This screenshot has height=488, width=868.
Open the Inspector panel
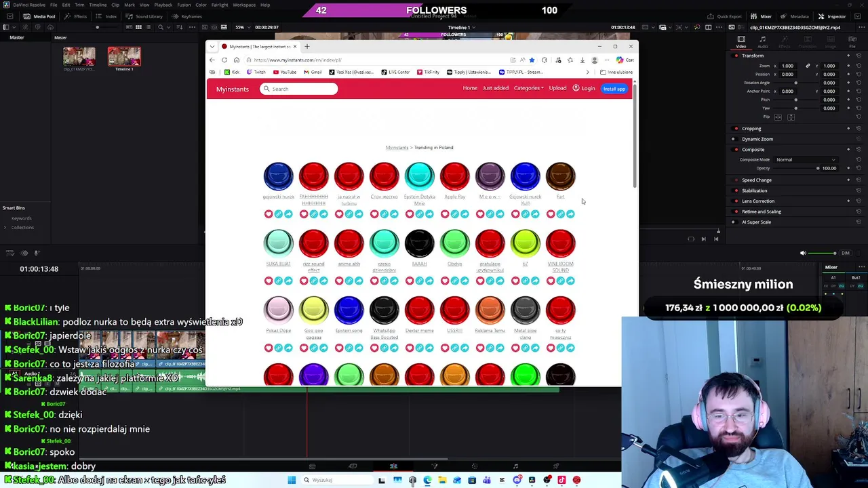tap(832, 16)
